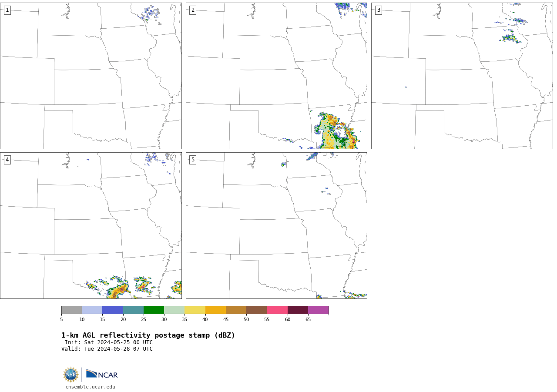Click the light blue 10-15 dBZ swatch
The height and width of the screenshot is (392, 557).
(x=92, y=310)
